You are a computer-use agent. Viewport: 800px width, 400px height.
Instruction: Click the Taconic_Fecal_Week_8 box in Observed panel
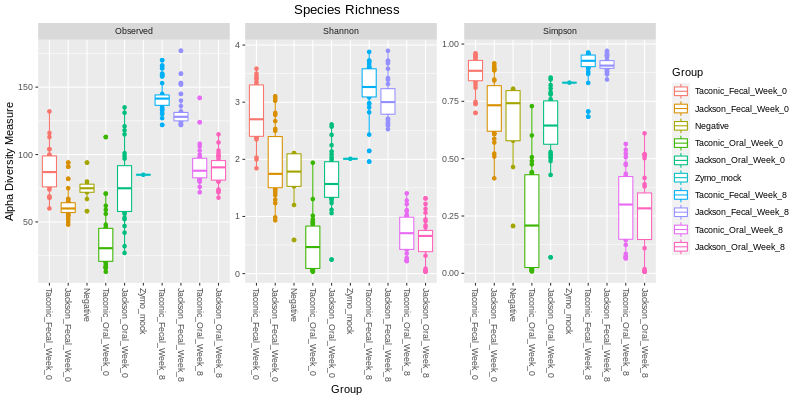pyautogui.click(x=162, y=99)
